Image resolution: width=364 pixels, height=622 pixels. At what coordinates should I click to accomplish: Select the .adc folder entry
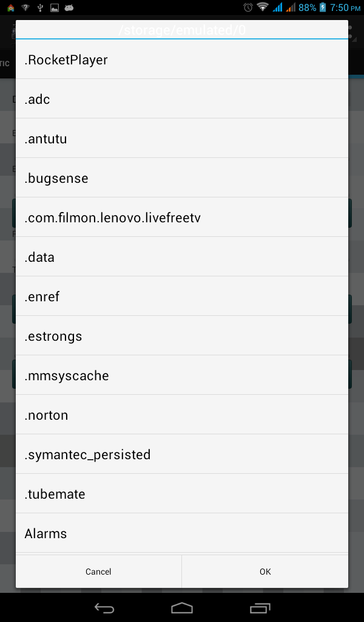[x=182, y=99]
